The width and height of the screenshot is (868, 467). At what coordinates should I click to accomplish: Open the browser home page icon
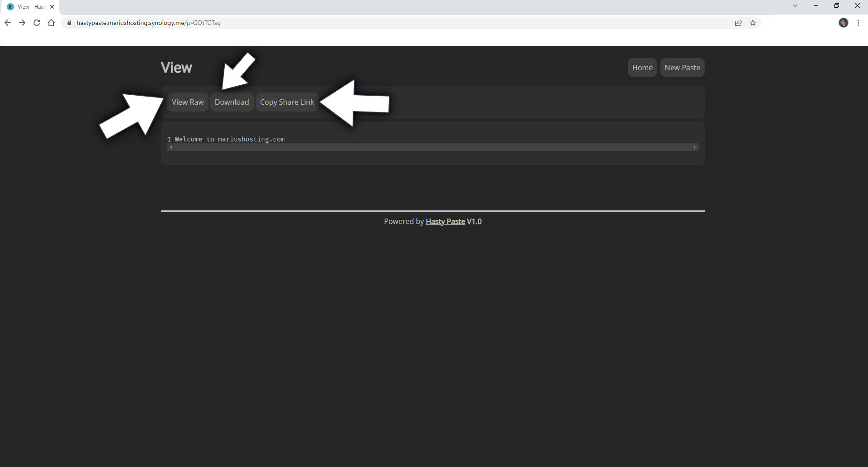[51, 23]
